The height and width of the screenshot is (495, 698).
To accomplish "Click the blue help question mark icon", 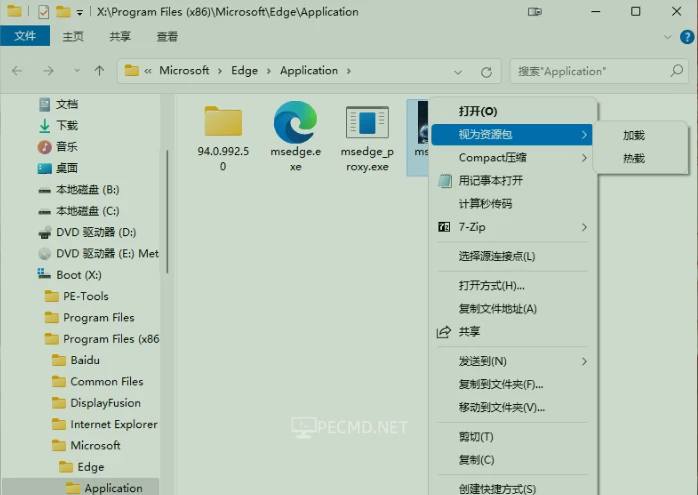I will (x=687, y=37).
